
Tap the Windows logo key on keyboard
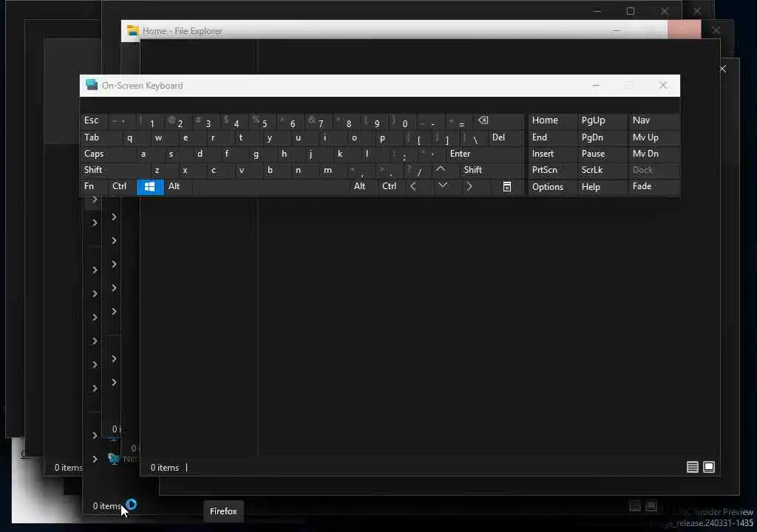coord(150,187)
